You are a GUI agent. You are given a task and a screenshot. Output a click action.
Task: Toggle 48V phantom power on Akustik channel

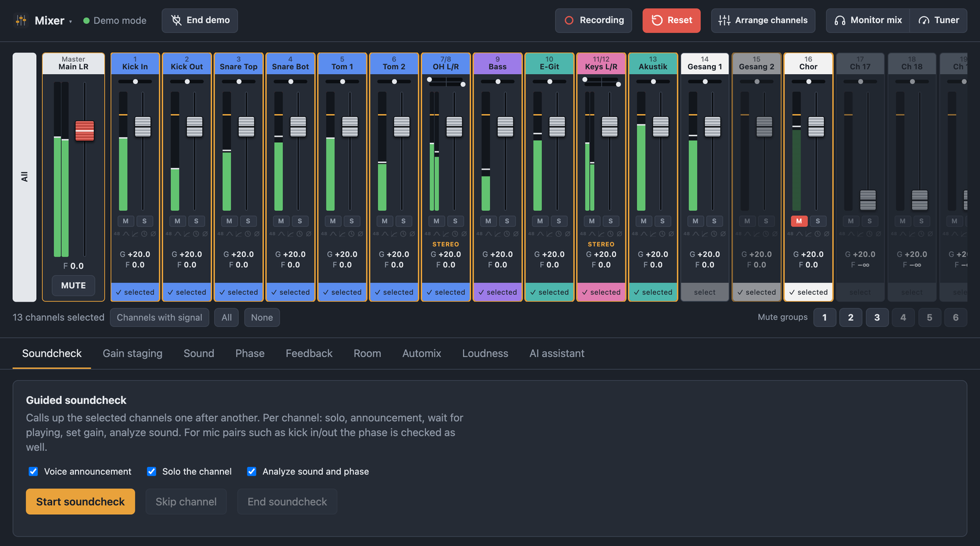pyautogui.click(x=635, y=233)
